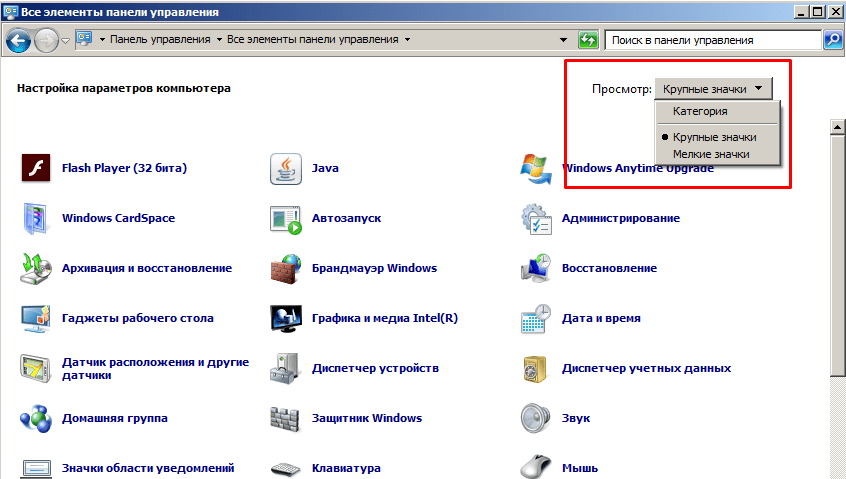Expand the arrow before Панель управления breadcrumb

tap(102, 39)
